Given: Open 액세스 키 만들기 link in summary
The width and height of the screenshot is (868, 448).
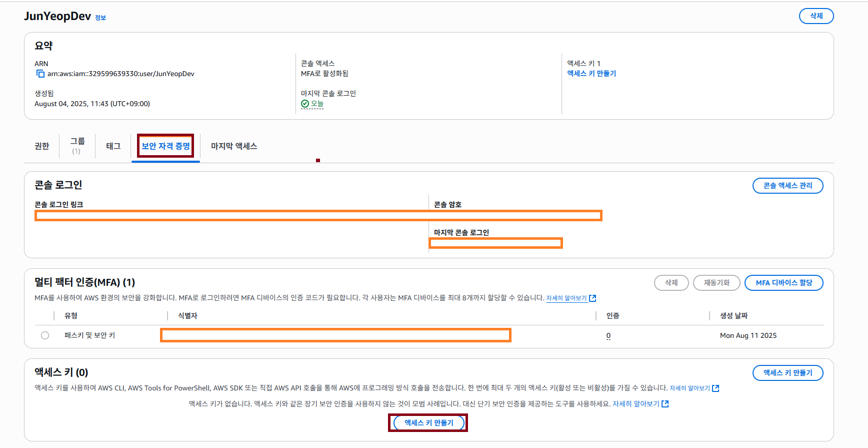Looking at the screenshot, I should 591,74.
